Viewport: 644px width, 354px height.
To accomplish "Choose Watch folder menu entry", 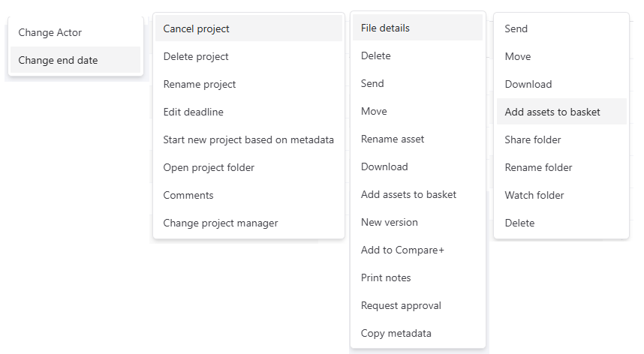I will (534, 195).
